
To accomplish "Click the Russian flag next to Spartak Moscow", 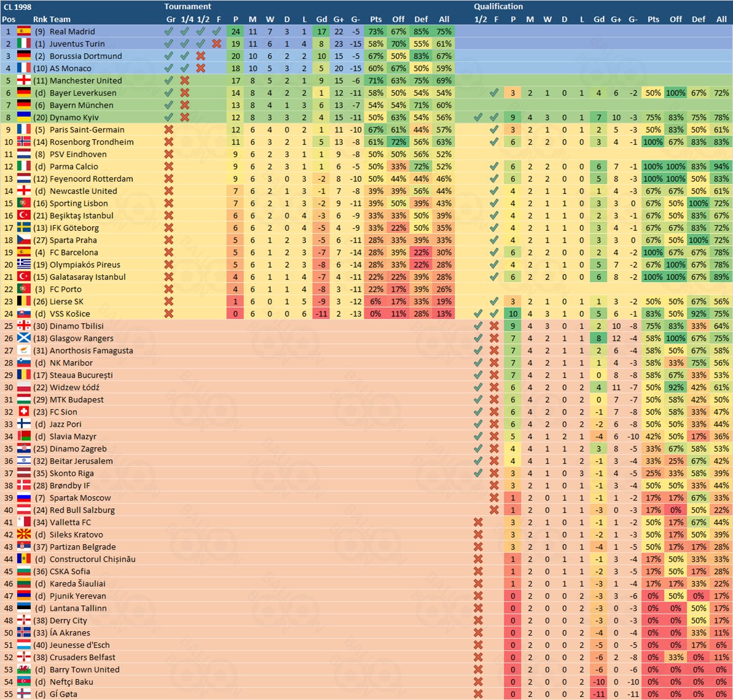I will tap(24, 497).
